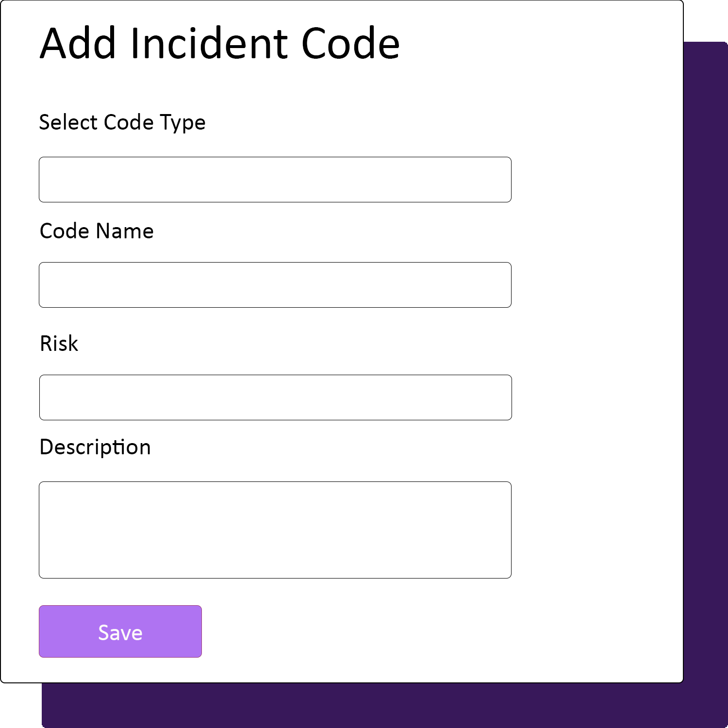Click the Risk label
Image resolution: width=728 pixels, height=728 pixels.
coord(59,343)
